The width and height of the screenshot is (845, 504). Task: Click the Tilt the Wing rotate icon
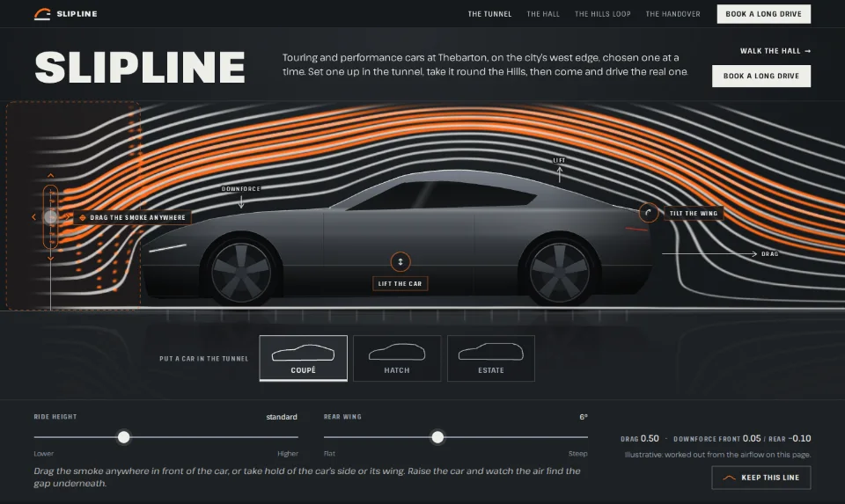pos(649,213)
